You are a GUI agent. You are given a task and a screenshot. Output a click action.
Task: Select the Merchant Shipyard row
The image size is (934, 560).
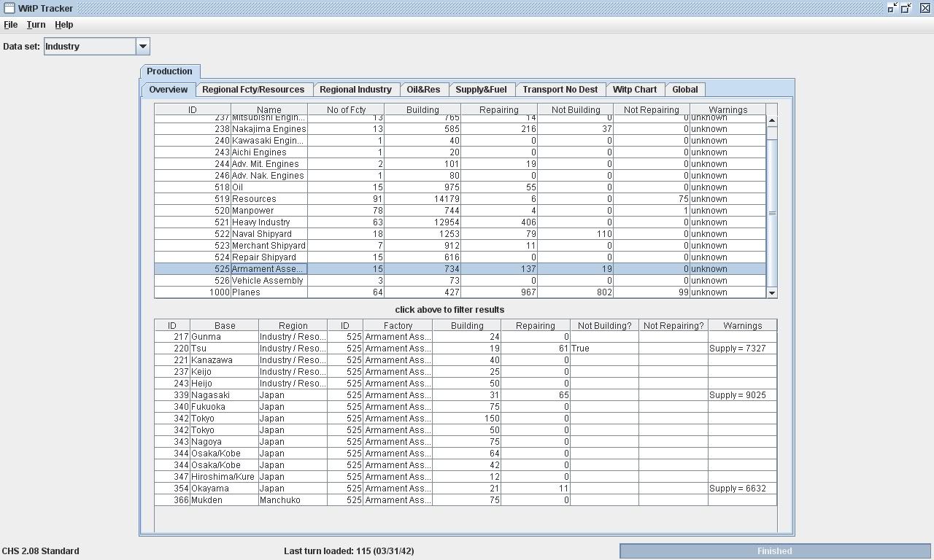(x=460, y=246)
